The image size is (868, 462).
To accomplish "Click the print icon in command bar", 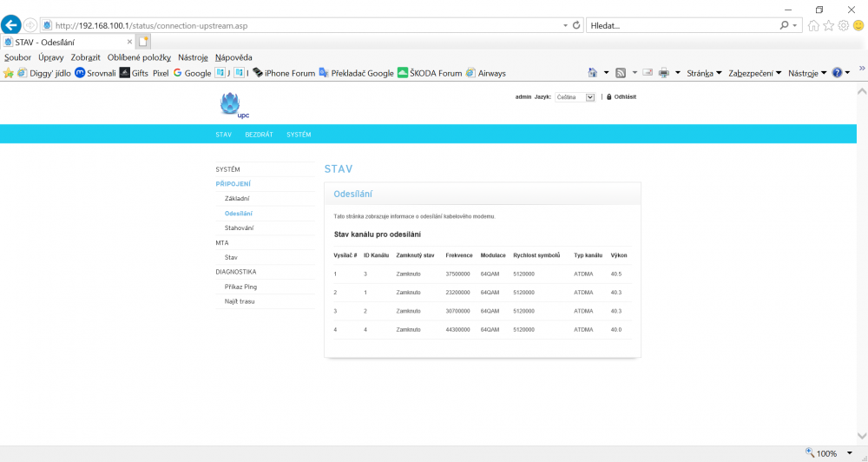I will [664, 73].
